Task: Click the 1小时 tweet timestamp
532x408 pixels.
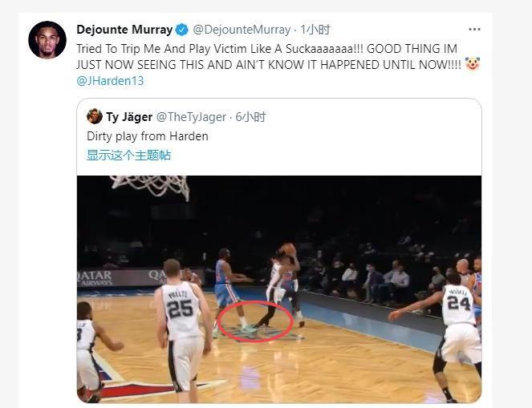Action: (x=315, y=30)
